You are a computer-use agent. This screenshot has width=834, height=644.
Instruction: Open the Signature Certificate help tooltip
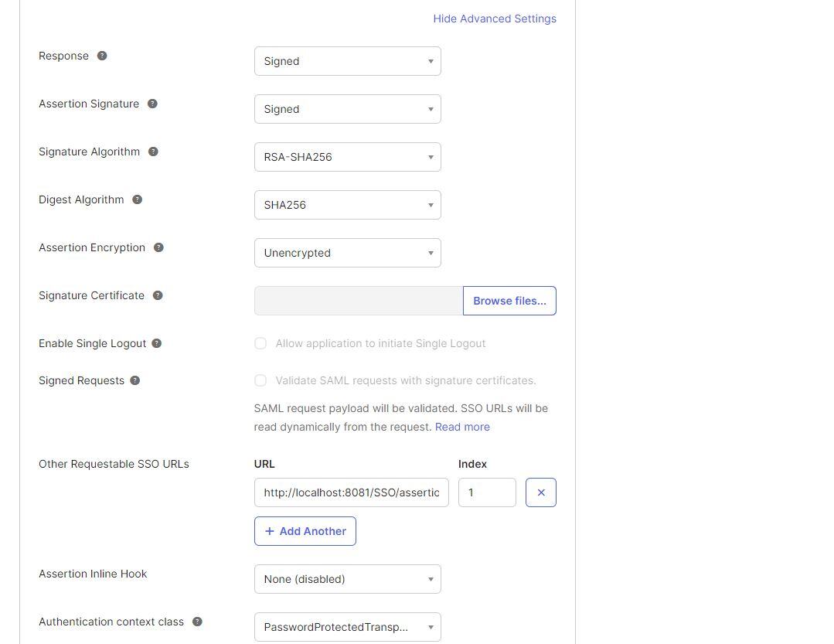pyautogui.click(x=157, y=295)
